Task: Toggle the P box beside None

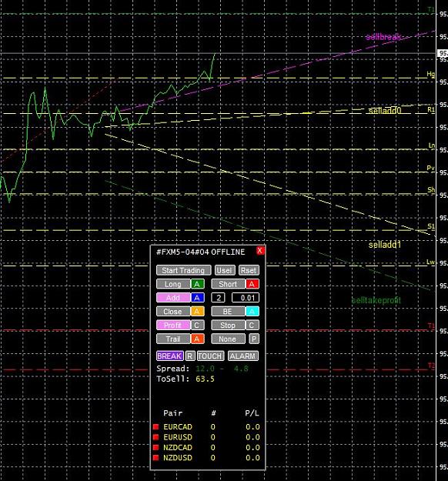Action: [254, 339]
